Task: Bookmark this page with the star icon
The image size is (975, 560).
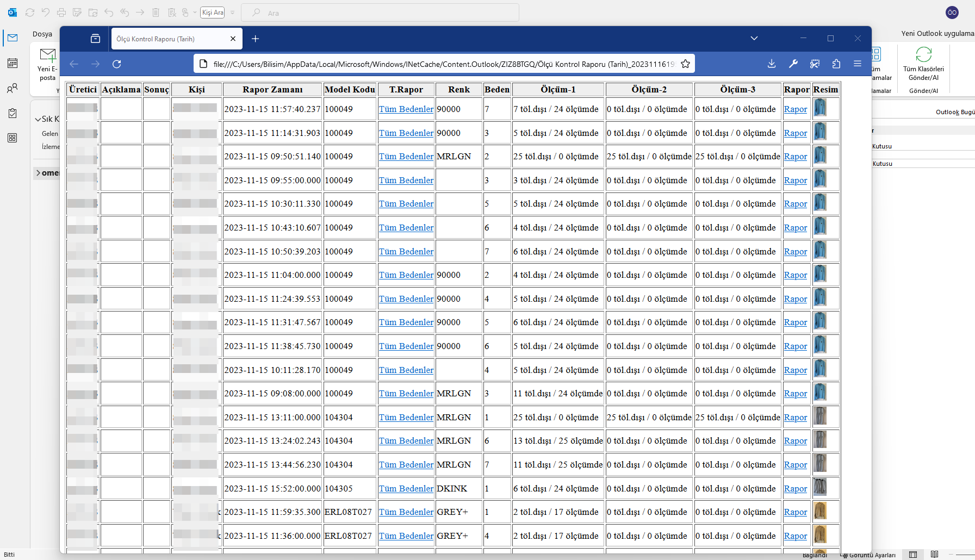Action: click(685, 64)
